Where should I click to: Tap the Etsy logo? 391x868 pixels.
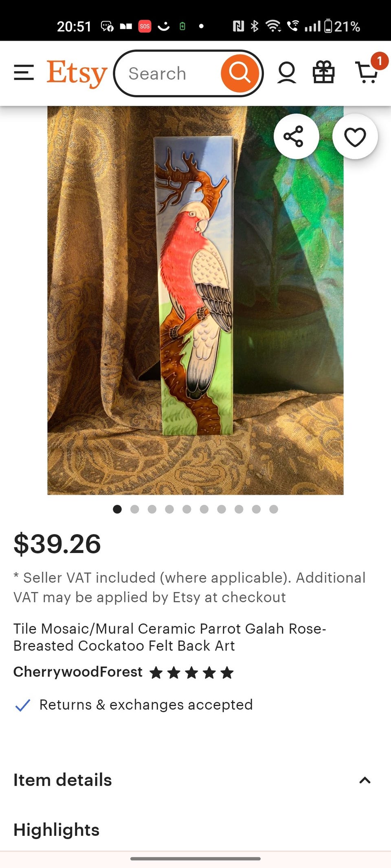(77, 74)
